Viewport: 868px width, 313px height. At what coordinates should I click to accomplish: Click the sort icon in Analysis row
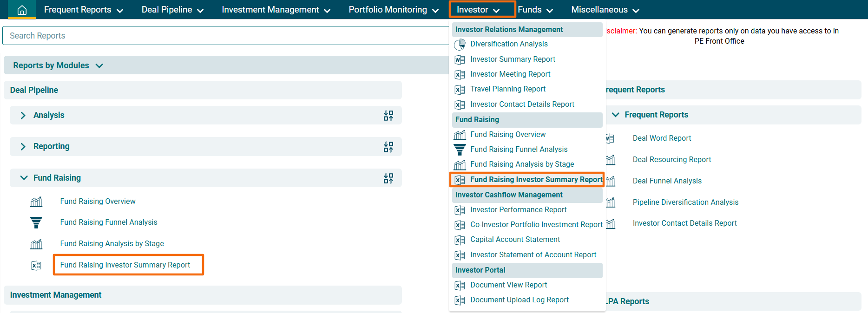[x=388, y=116]
